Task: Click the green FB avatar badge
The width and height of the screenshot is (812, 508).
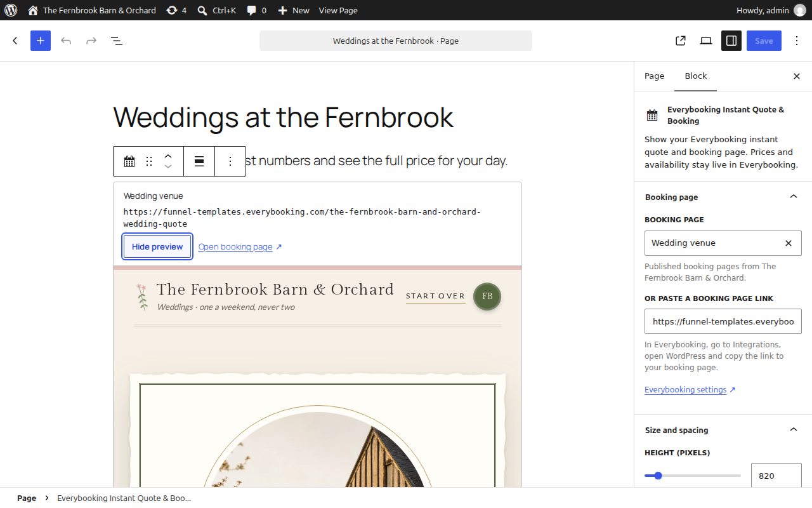Action: click(x=487, y=297)
